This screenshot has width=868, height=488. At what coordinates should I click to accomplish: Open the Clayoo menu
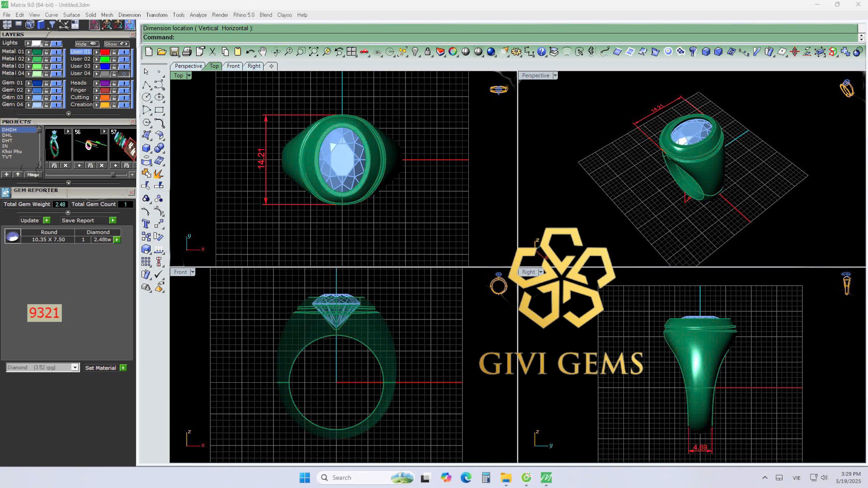pos(284,15)
